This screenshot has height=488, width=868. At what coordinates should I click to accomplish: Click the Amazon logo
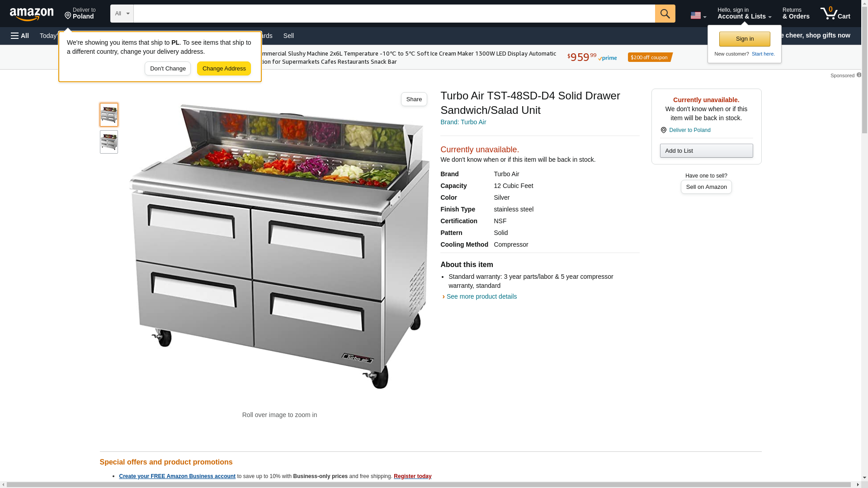(32, 14)
